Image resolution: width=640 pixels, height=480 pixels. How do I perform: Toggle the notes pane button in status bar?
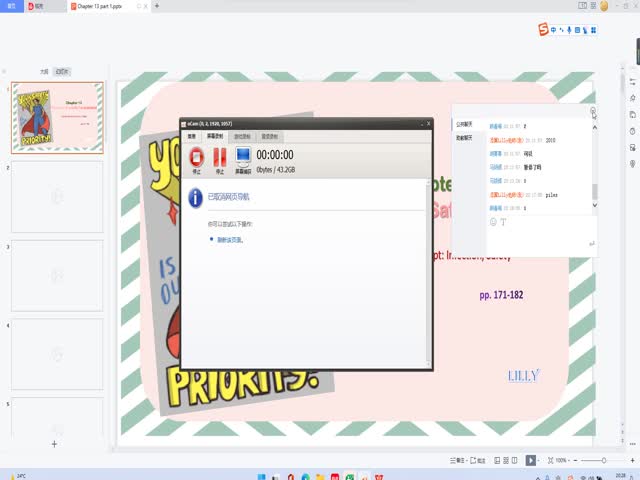click(457, 460)
